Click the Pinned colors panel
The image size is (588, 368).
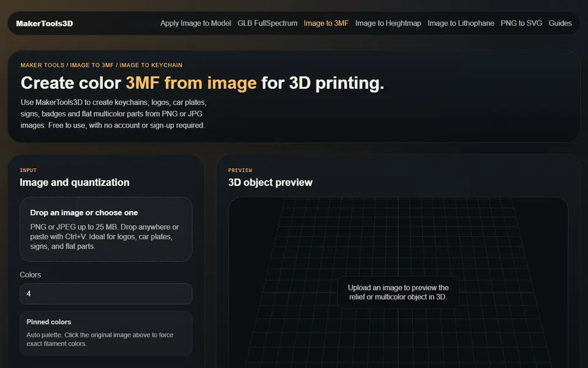(x=106, y=333)
